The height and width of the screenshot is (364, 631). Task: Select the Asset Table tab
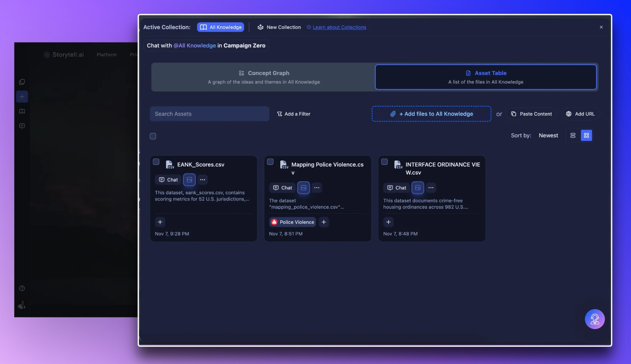click(x=485, y=77)
